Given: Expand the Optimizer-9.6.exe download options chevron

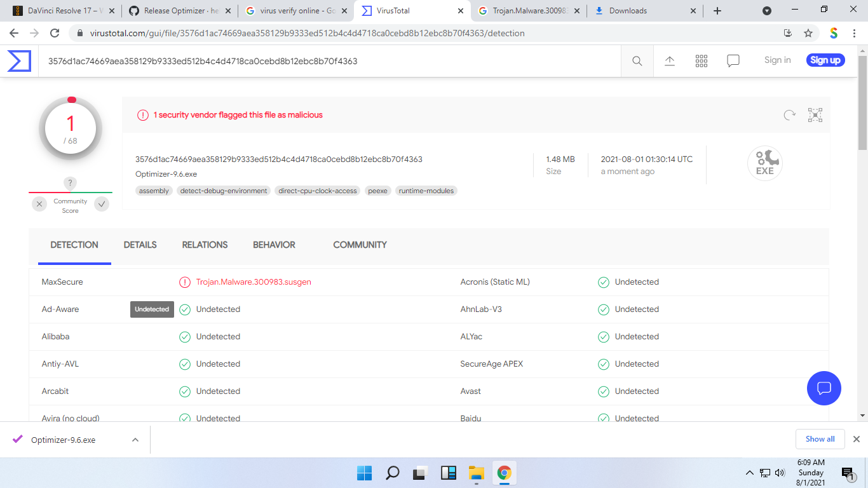Looking at the screenshot, I should [134, 439].
